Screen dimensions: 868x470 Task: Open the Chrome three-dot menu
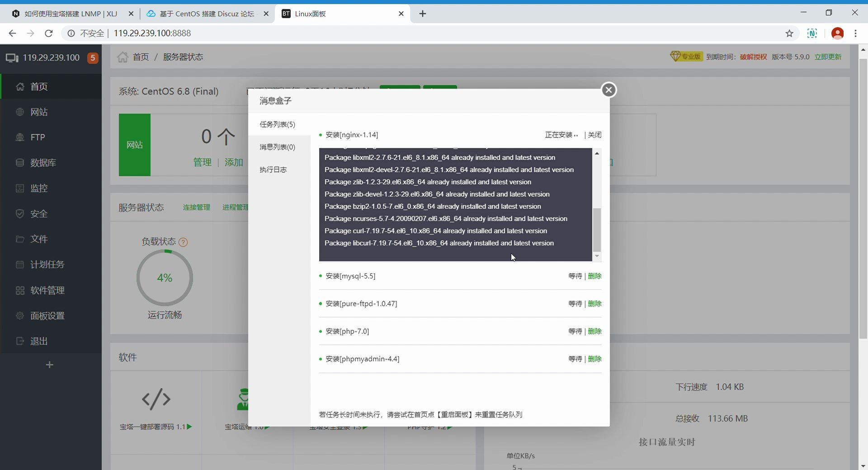click(856, 33)
